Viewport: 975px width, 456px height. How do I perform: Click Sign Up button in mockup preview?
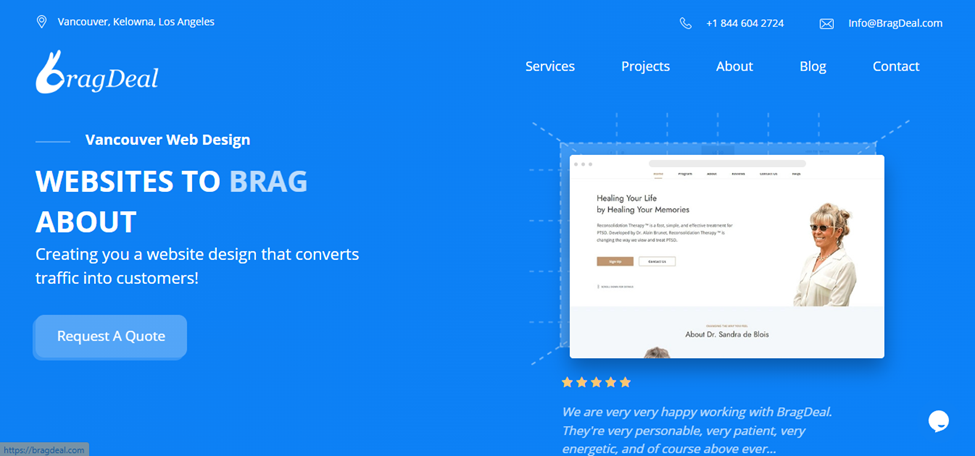pyautogui.click(x=615, y=261)
